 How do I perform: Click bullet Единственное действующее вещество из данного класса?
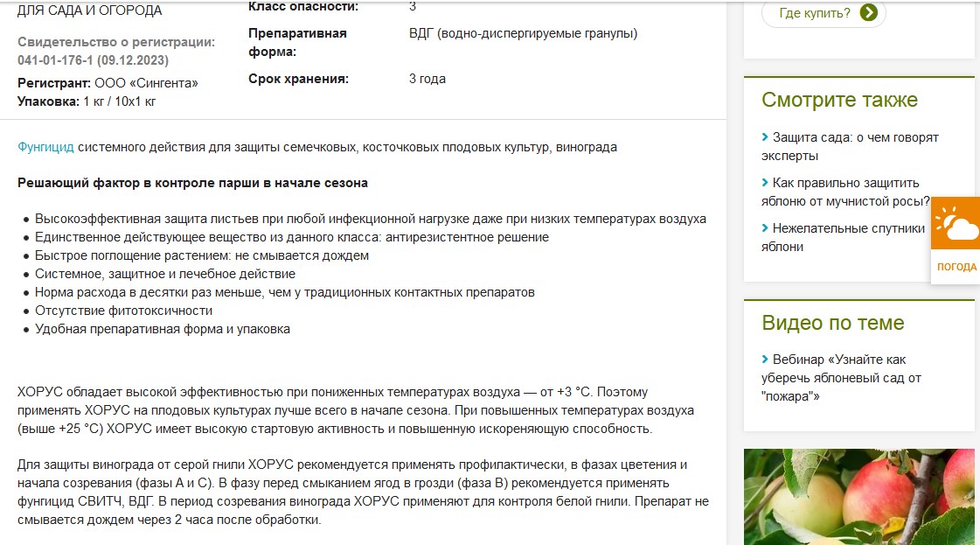click(292, 237)
